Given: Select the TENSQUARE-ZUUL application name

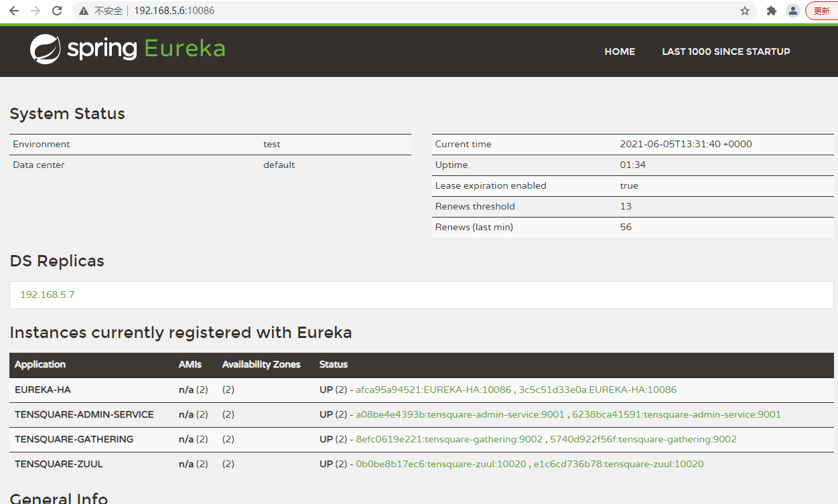Looking at the screenshot, I should [x=59, y=464].
